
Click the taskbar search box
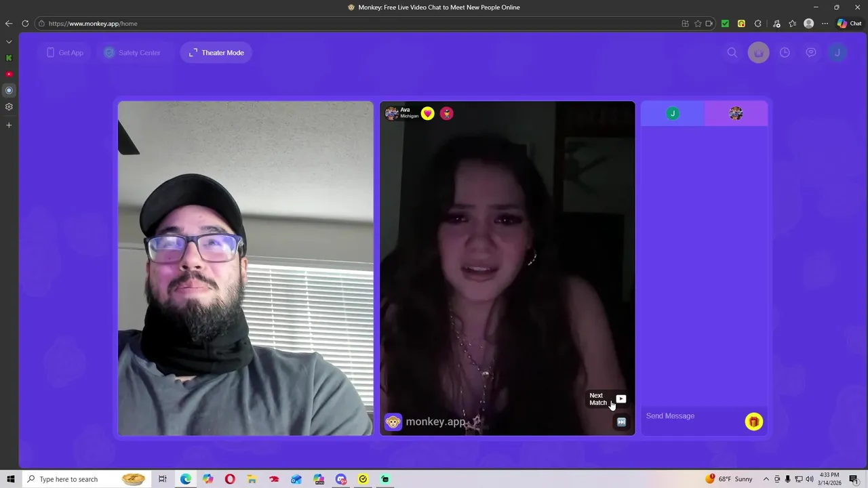[x=85, y=479]
